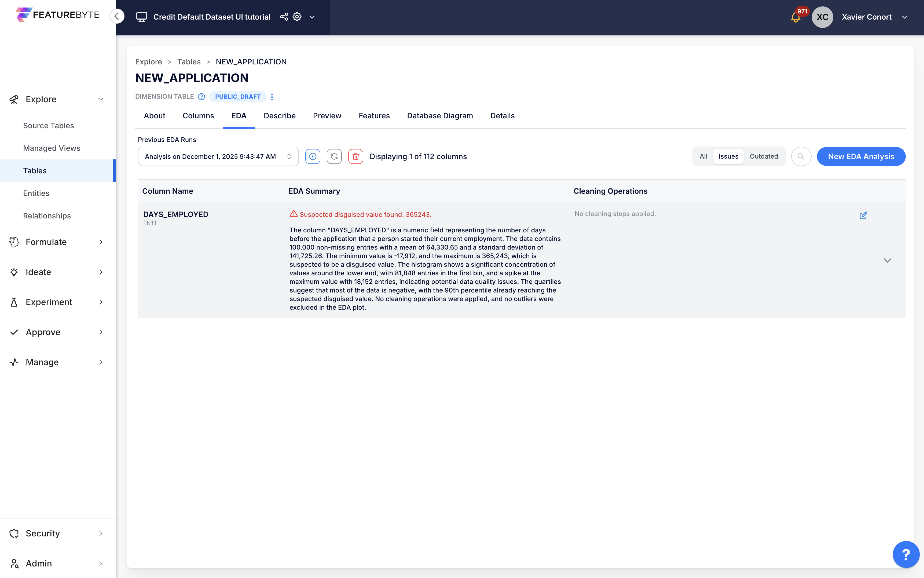The width and height of the screenshot is (924, 578).
Task: Switch to Outdated columns filter
Action: 764,156
